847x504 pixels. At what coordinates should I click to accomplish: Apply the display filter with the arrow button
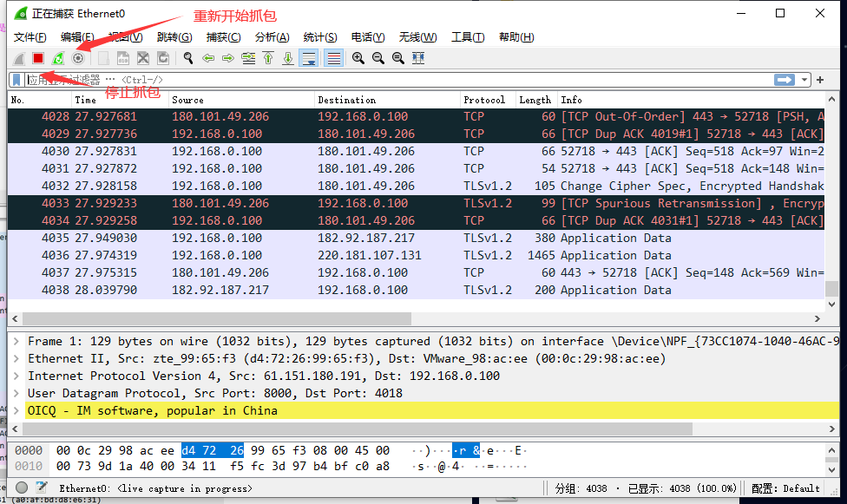(x=785, y=80)
